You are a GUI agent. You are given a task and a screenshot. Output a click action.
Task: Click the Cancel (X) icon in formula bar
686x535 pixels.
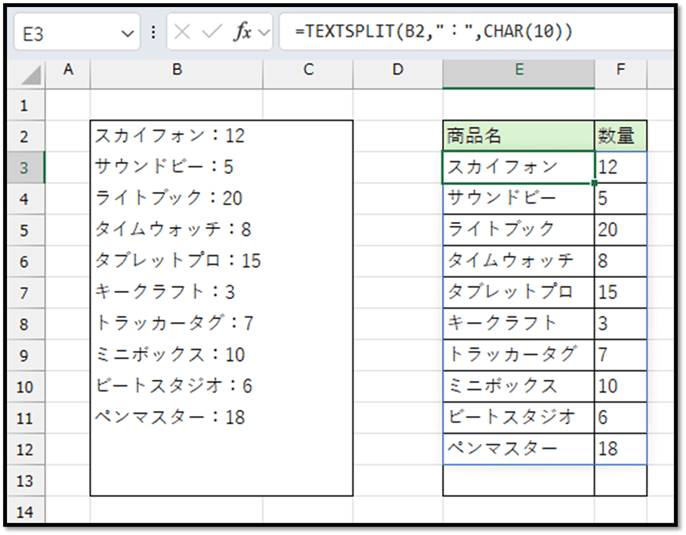tap(182, 32)
